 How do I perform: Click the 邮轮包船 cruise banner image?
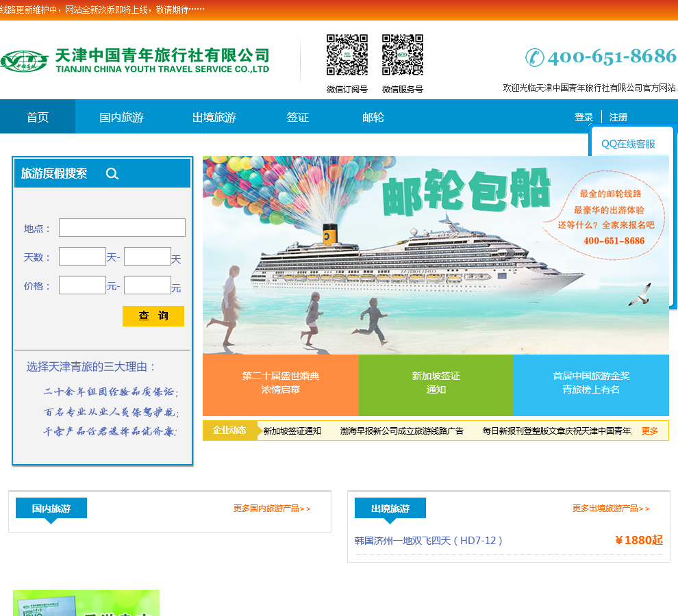click(x=436, y=255)
